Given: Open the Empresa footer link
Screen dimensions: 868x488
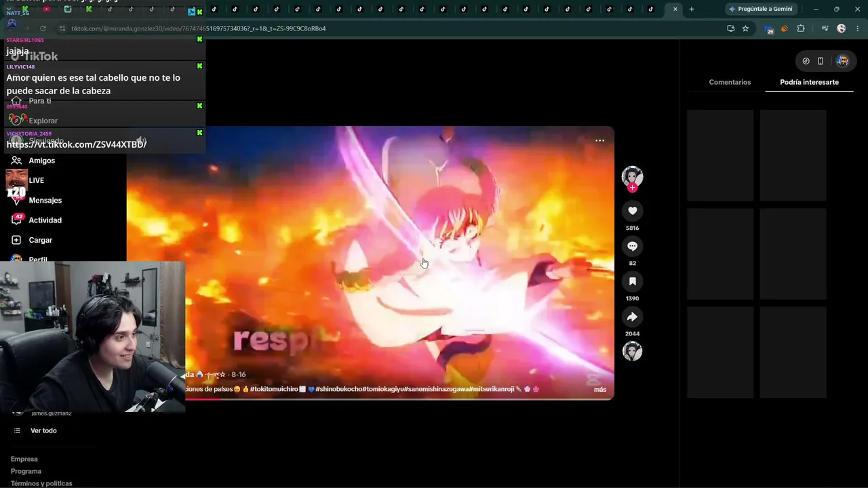Looking at the screenshot, I should pos(24,460).
